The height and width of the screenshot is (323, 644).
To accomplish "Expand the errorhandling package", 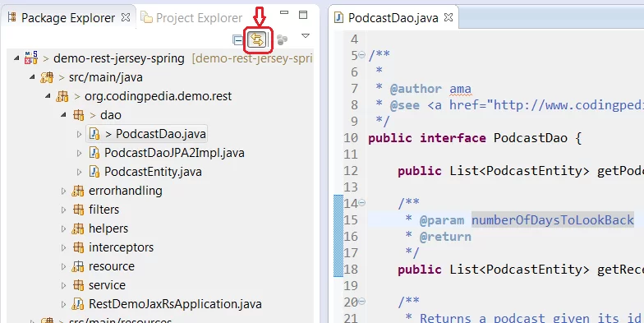I will (x=64, y=191).
